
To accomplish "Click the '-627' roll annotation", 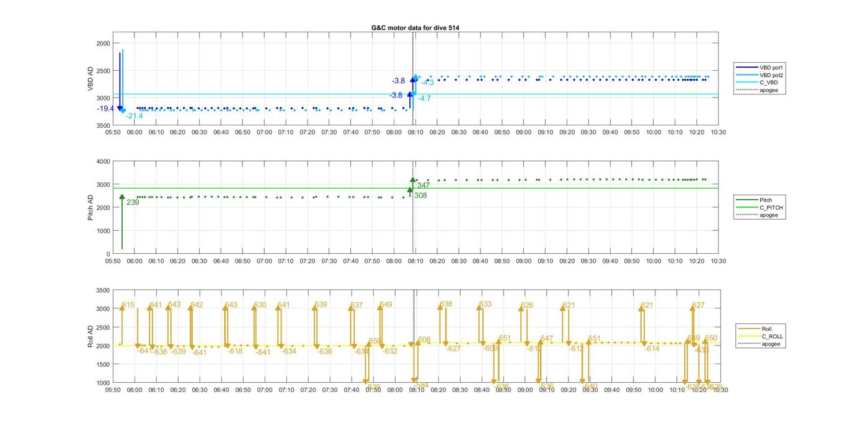I will 453,349.
